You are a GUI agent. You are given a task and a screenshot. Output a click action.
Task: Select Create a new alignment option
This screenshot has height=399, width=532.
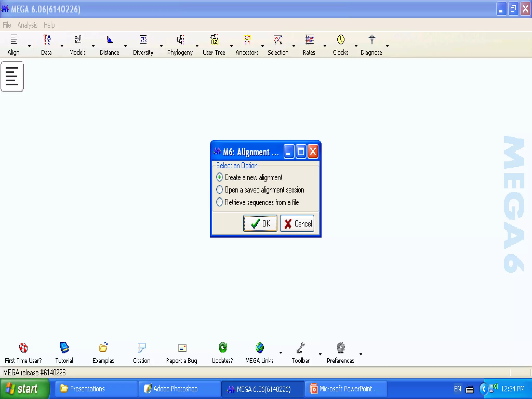(x=249, y=177)
